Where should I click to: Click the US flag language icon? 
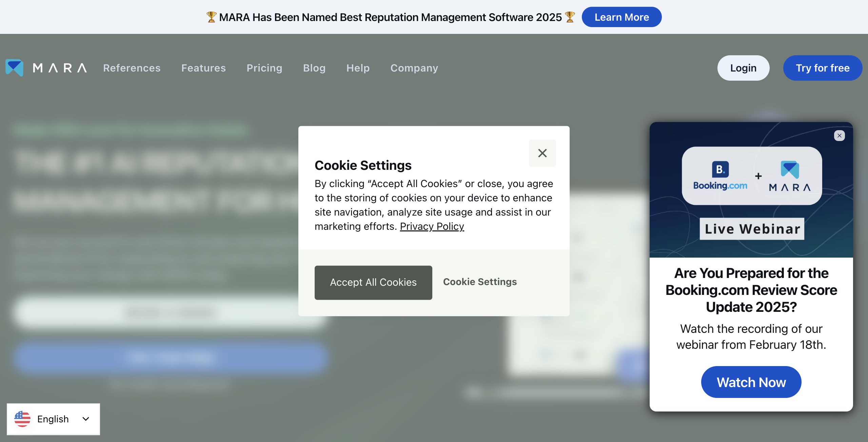tap(22, 419)
